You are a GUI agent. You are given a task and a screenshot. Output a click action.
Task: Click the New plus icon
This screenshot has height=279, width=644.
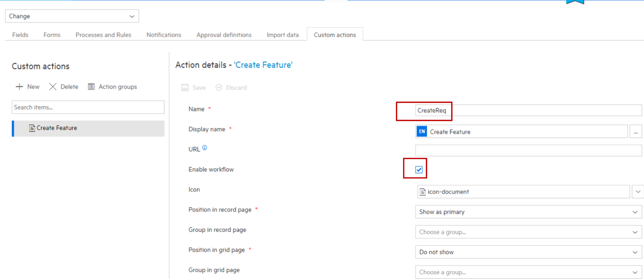pyautogui.click(x=19, y=87)
